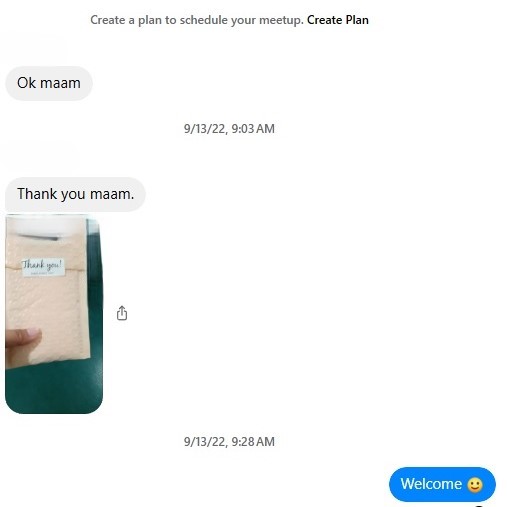Click the word "Welcome" in the blue bubble
507x507 pixels.
pos(431,484)
